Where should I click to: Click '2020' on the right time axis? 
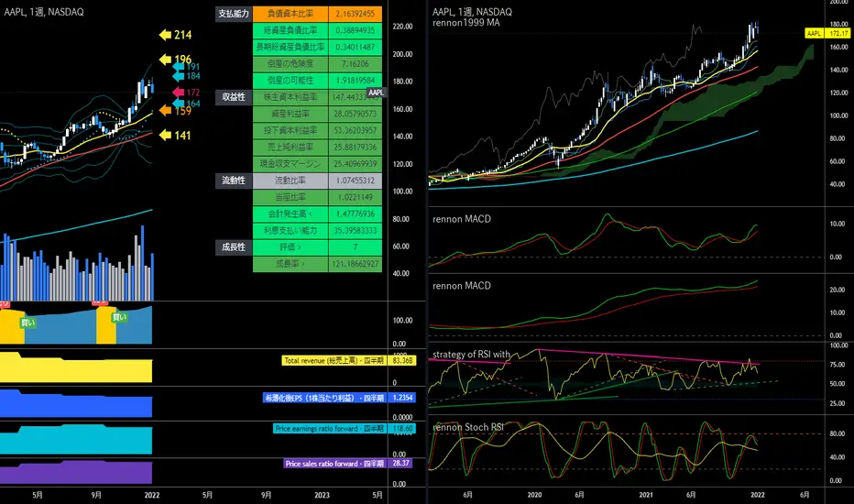(534, 495)
